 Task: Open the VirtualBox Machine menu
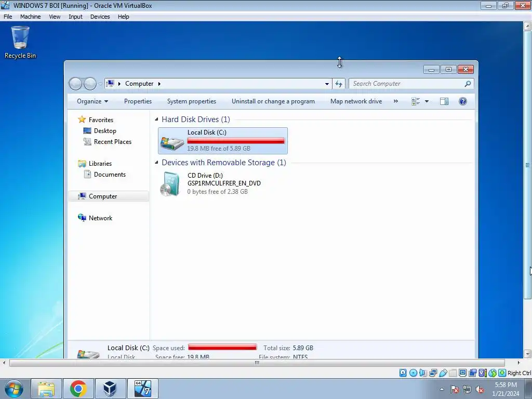click(x=30, y=17)
